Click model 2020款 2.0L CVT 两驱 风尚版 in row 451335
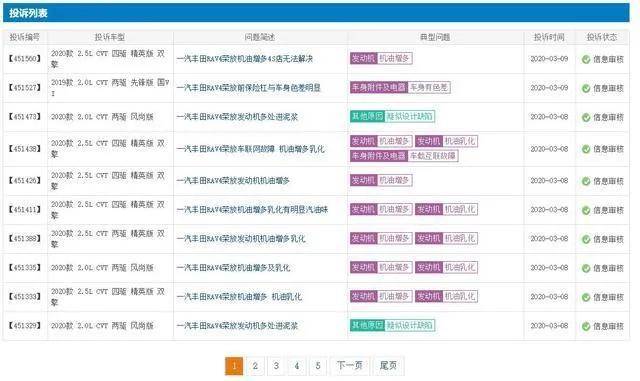640x381 pixels. 102,267
